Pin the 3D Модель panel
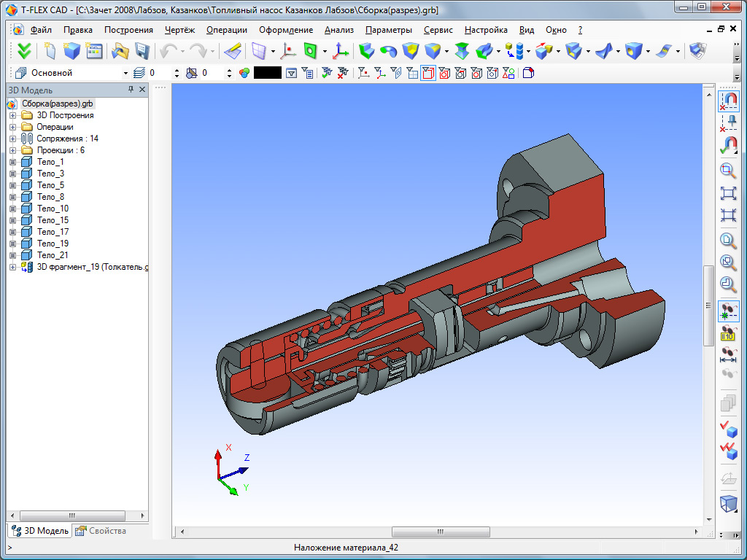 pyautogui.click(x=131, y=90)
